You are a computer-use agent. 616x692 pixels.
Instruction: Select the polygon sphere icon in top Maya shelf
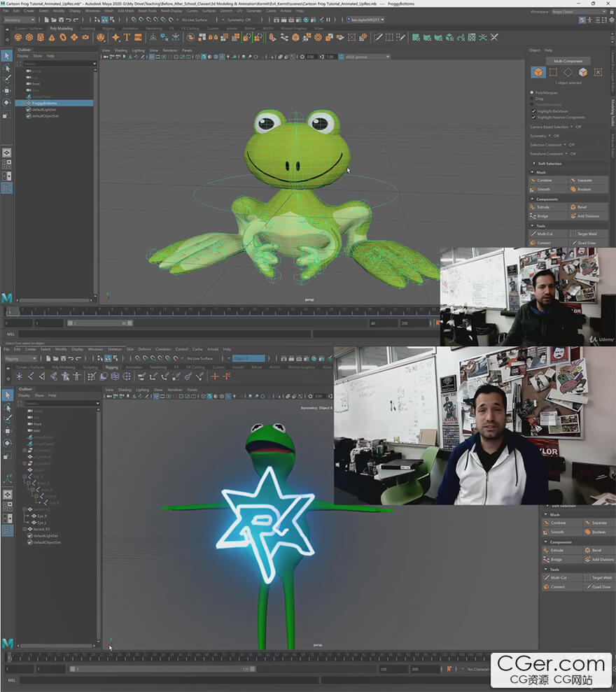click(x=18, y=38)
